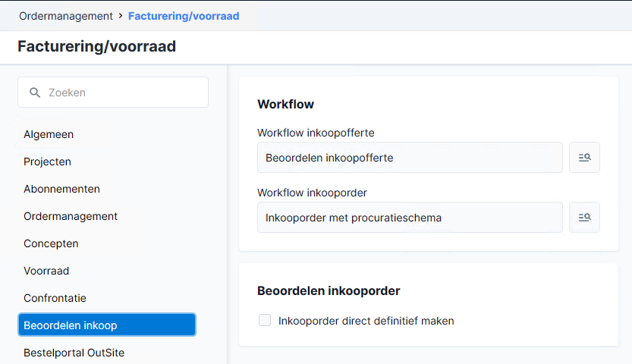Click the magnifier icon in Zoeken

point(35,93)
